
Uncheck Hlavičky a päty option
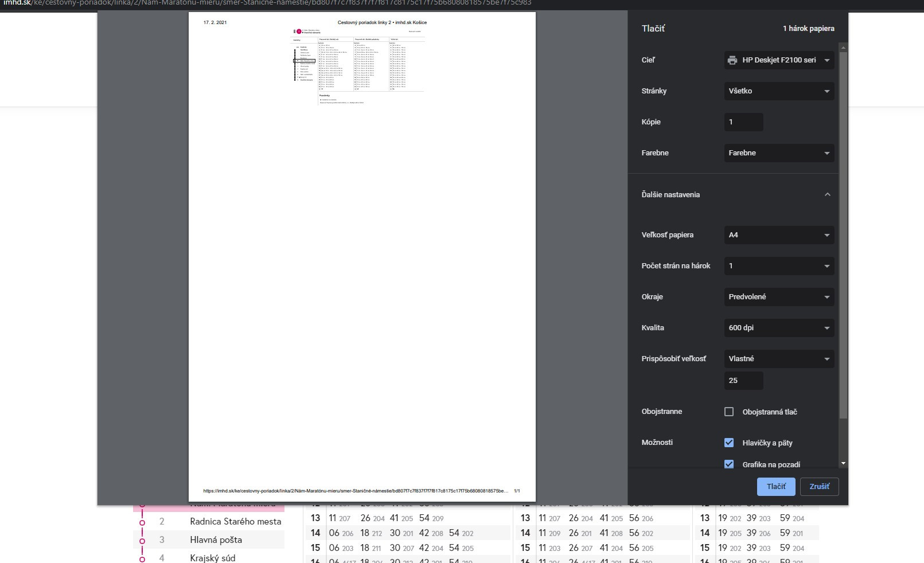tap(729, 443)
